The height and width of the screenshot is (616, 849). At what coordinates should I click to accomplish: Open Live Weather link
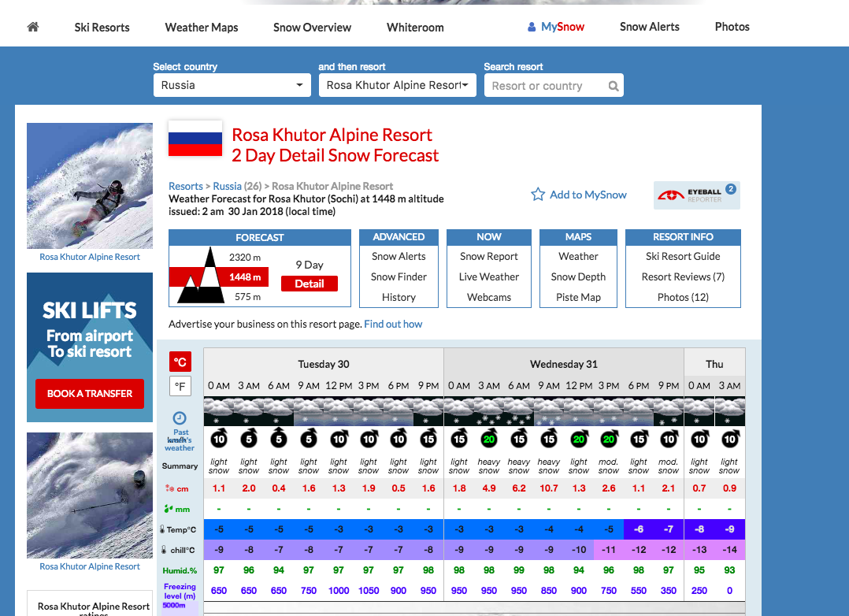[489, 276]
